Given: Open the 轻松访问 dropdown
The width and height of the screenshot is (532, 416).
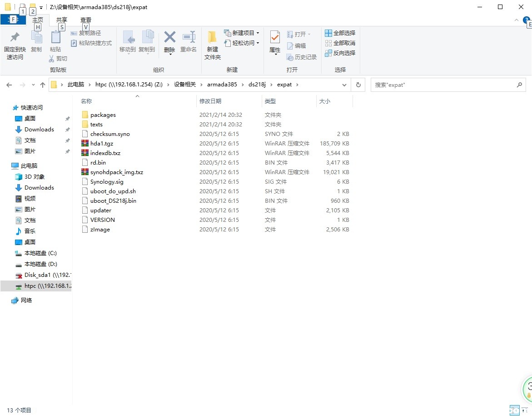Looking at the screenshot, I should [242, 43].
